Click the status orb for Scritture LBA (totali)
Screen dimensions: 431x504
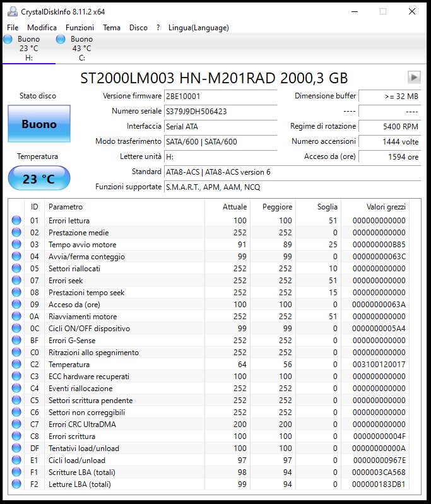[16, 472]
